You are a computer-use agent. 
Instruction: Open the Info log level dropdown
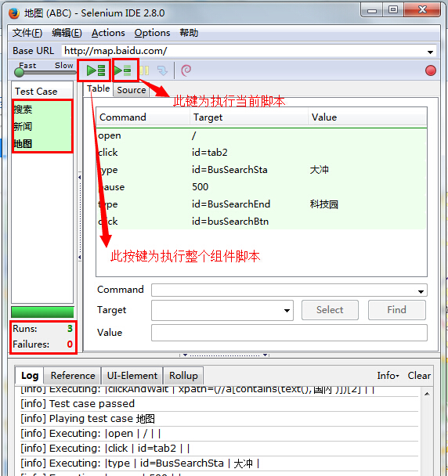coord(388,376)
